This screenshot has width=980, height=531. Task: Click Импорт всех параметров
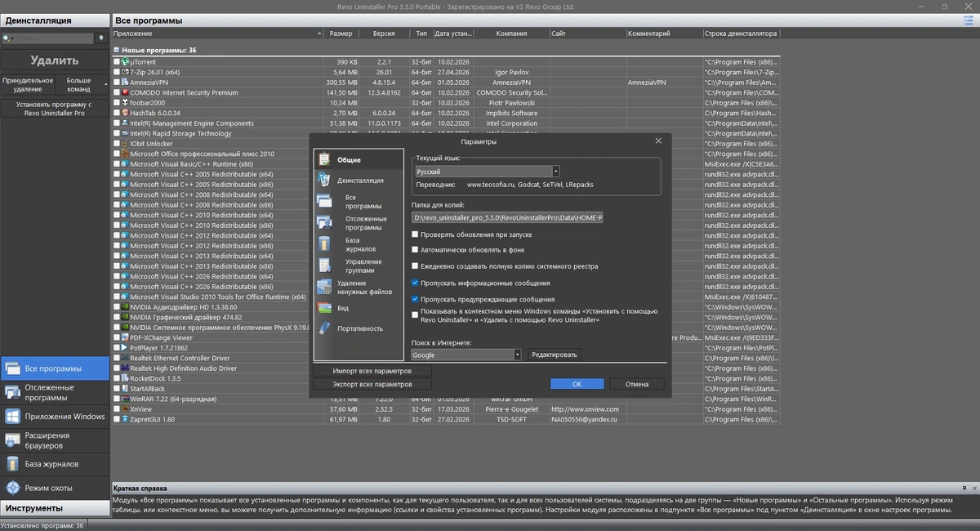point(372,371)
